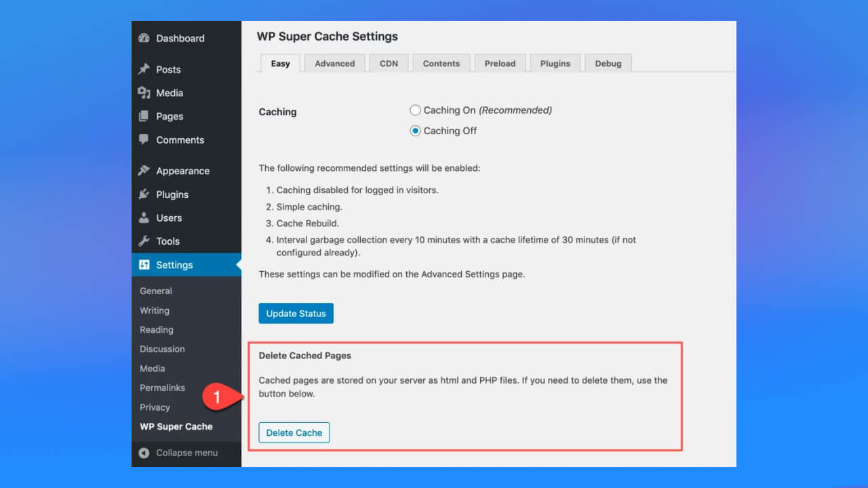Click the Delete Cached Pages heading
Screen dimensions: 868x488
[305, 355]
